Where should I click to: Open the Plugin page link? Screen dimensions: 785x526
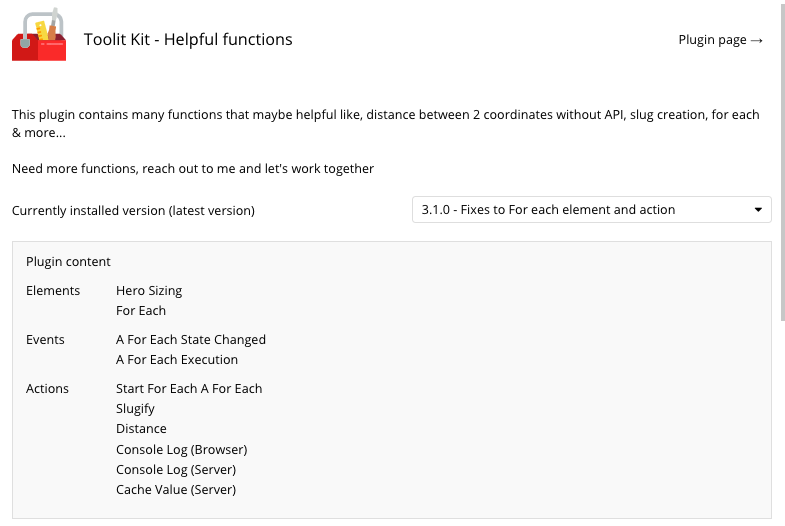[x=720, y=40]
